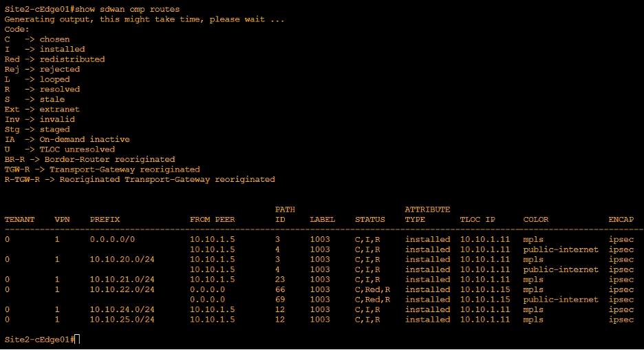Click the command prompt cursor at bottom

point(77,340)
